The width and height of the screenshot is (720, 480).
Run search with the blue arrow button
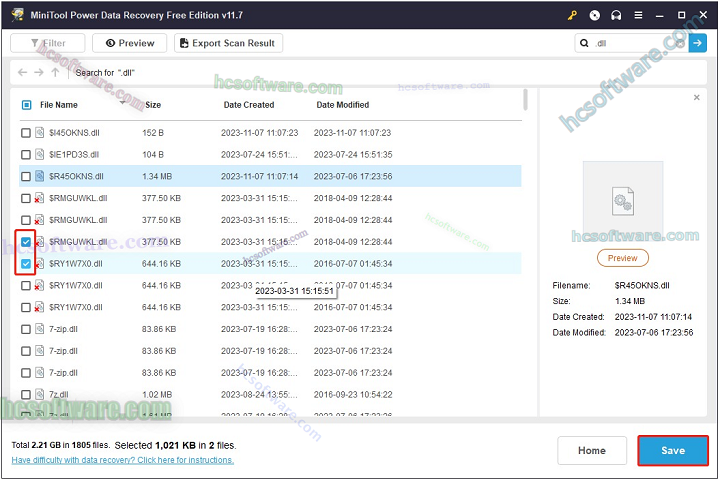(x=698, y=43)
